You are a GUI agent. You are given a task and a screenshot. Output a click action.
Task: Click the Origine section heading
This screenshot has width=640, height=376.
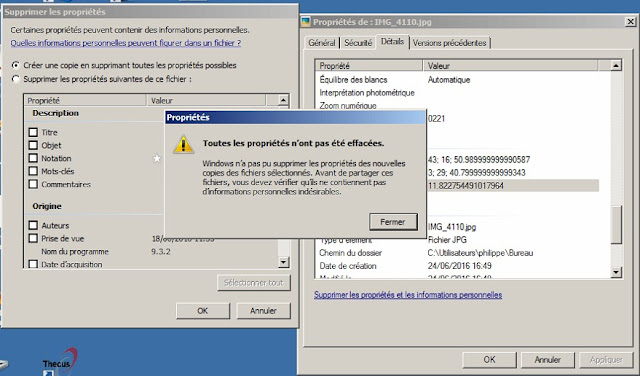tap(47, 206)
